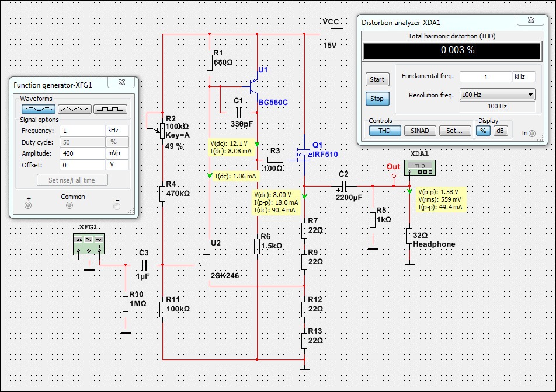The width and height of the screenshot is (556, 392).
Task: Close the Distortion analyzer-XDA1 window
Action: click(531, 20)
